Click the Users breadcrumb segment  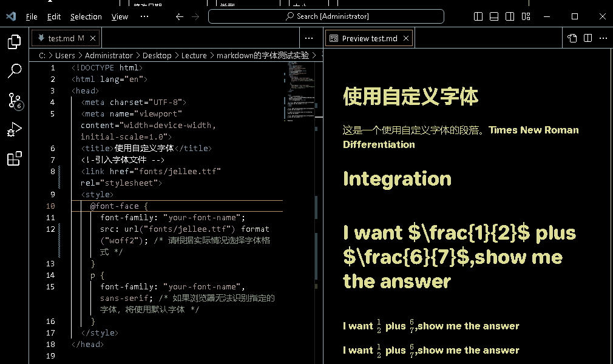65,56
